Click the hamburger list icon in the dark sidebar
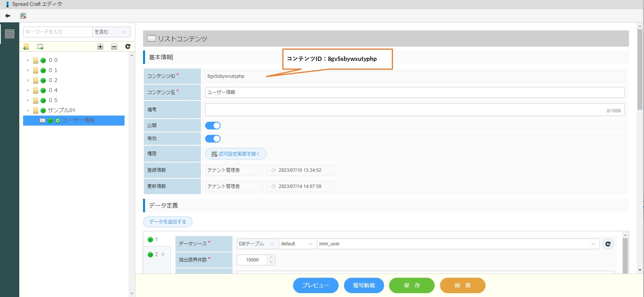The width and height of the screenshot is (644, 297). tap(10, 34)
